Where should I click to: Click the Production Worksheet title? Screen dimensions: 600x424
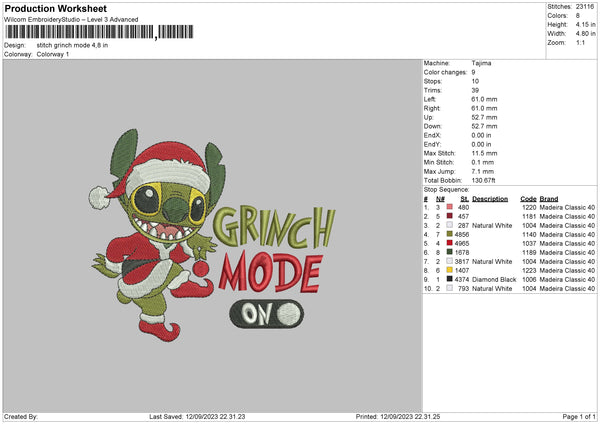coord(55,8)
